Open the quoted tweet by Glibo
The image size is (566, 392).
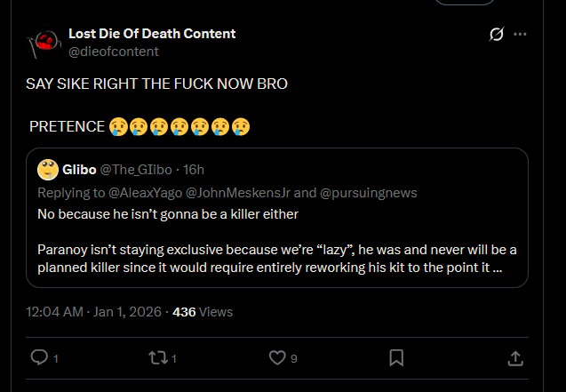point(277,241)
